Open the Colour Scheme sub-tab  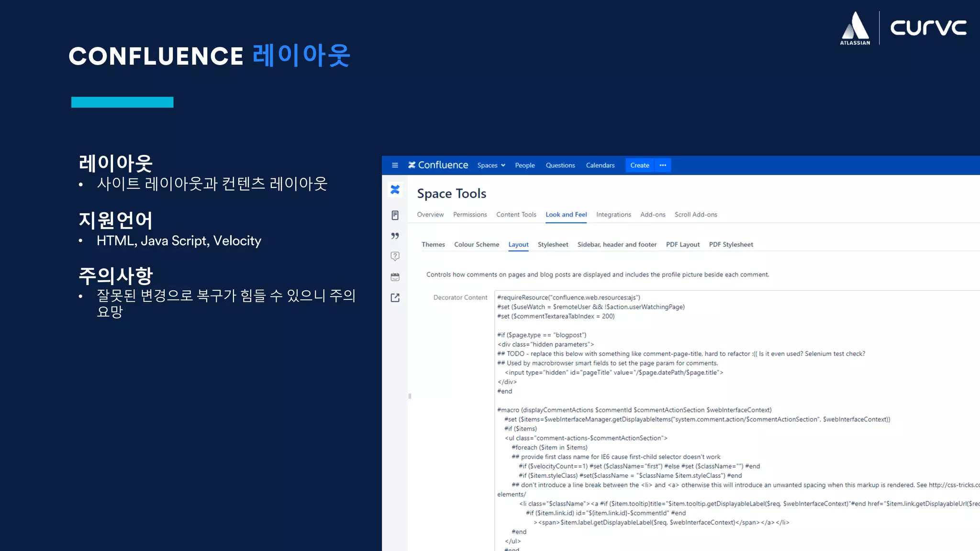tap(477, 244)
